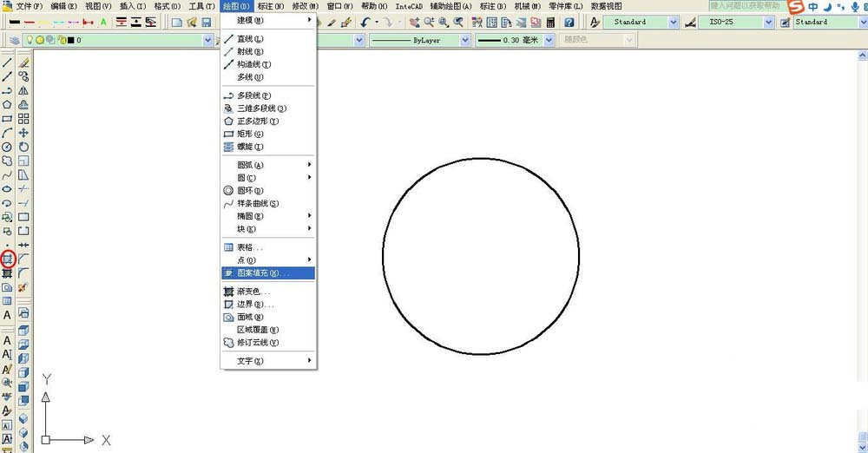Select the Spline tool in left toolbar

[7, 175]
